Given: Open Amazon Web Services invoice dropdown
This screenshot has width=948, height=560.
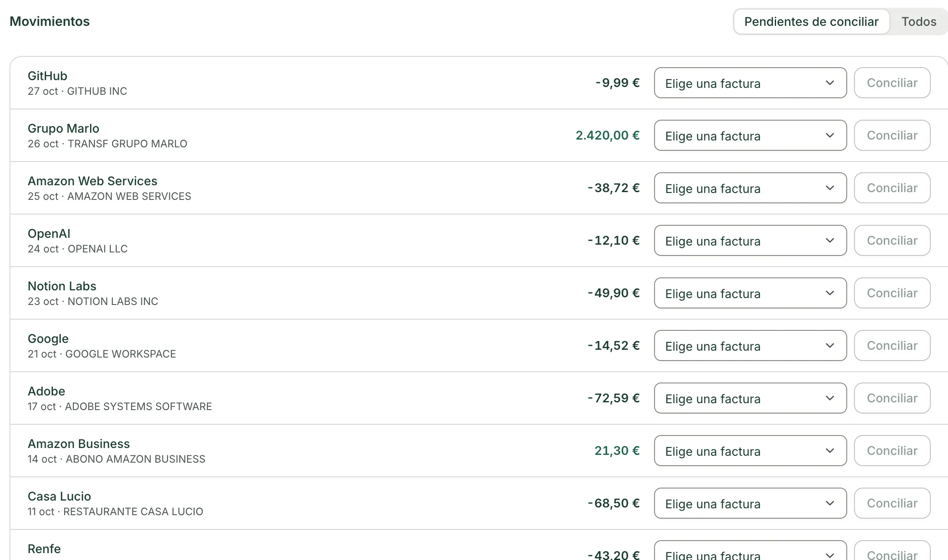Looking at the screenshot, I should pyautogui.click(x=750, y=188).
